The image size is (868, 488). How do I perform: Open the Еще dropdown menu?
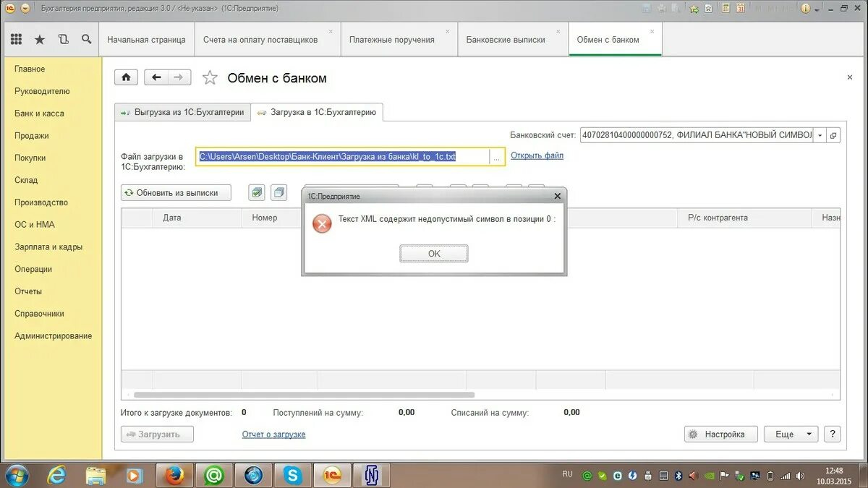click(x=791, y=434)
